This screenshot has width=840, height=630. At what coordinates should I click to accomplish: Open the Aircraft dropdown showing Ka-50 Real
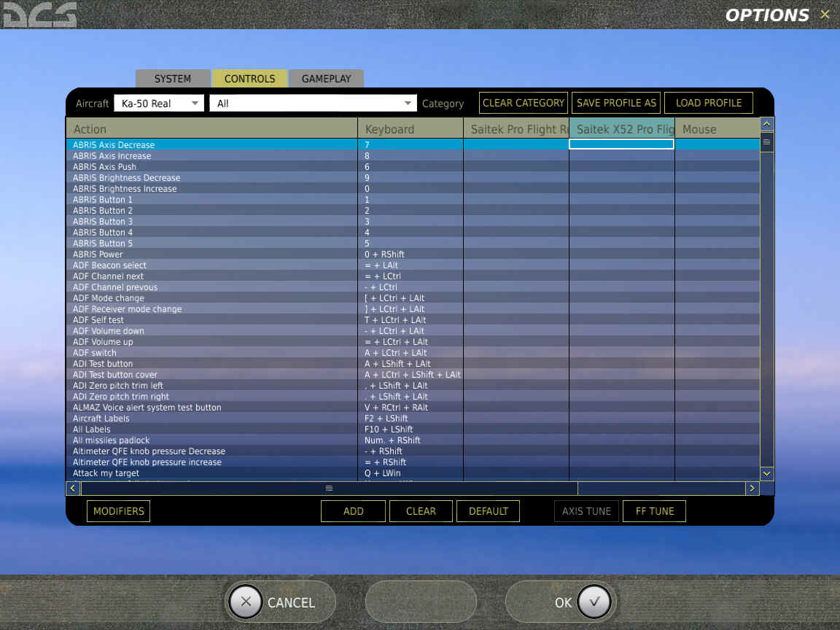159,104
